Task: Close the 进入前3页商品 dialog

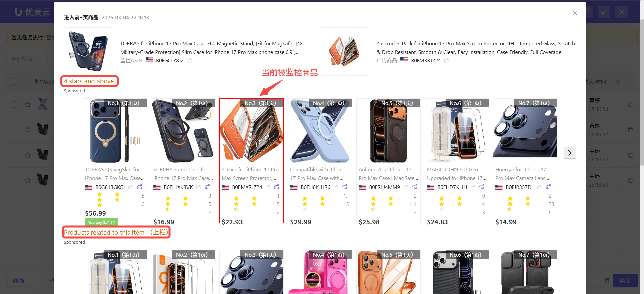Action: pyautogui.click(x=575, y=13)
